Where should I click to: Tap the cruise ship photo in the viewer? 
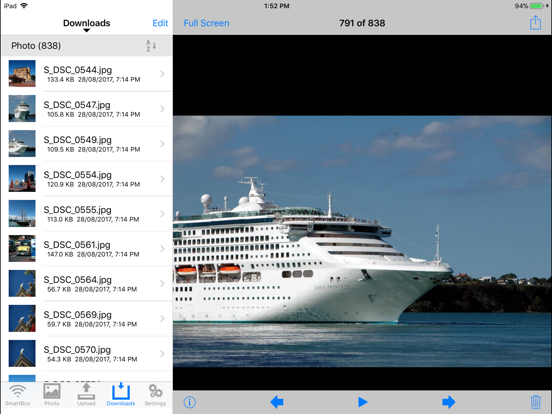point(362,241)
